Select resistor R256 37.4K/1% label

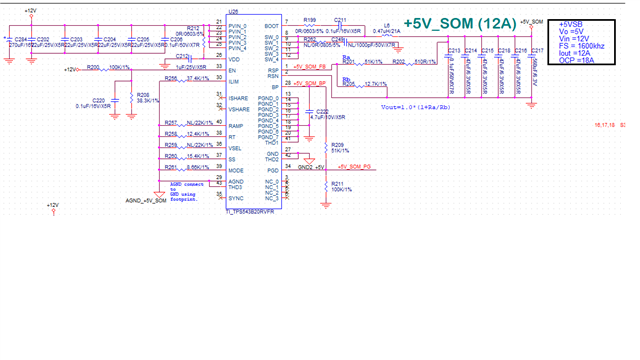click(x=187, y=78)
